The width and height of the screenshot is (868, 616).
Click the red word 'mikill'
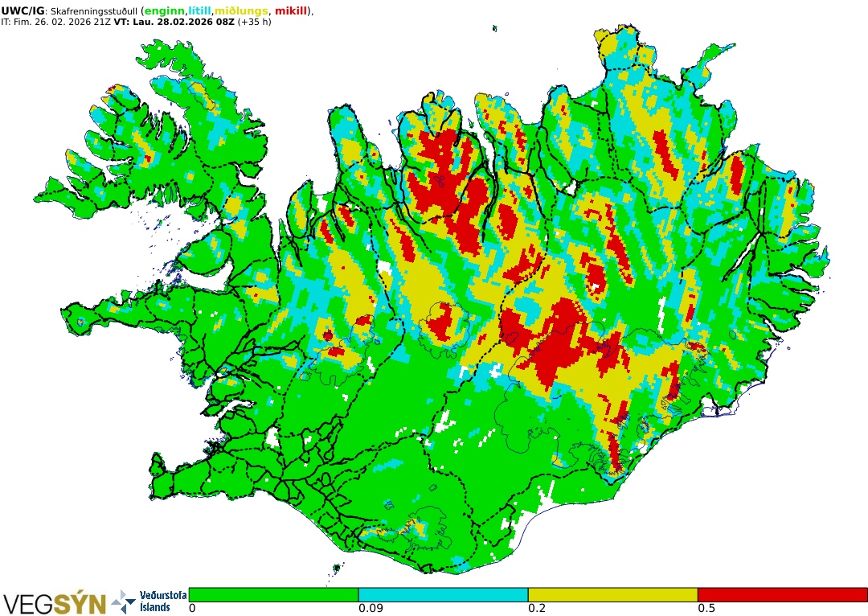pos(291,11)
